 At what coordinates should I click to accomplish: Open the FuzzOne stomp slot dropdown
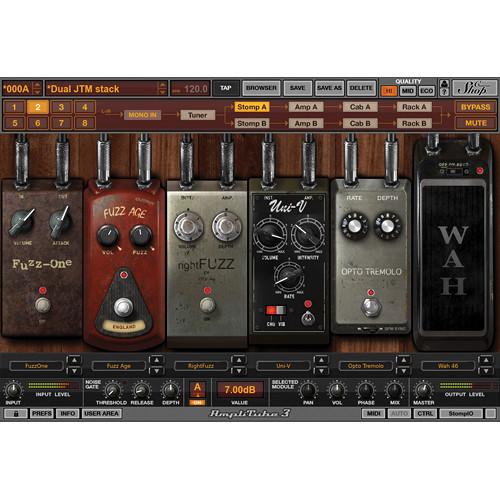pos(36,366)
